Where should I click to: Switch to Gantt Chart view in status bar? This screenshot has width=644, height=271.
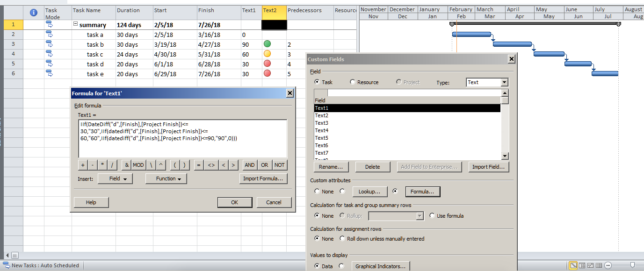pyautogui.click(x=573, y=265)
